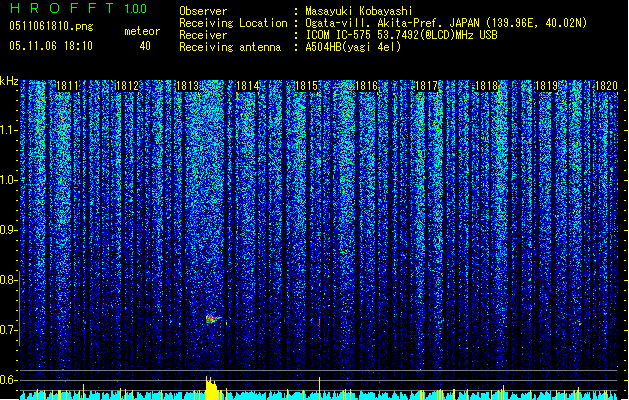This screenshot has width=629, height=400.
Task: Click the 1818 time marker
Action: point(487,86)
